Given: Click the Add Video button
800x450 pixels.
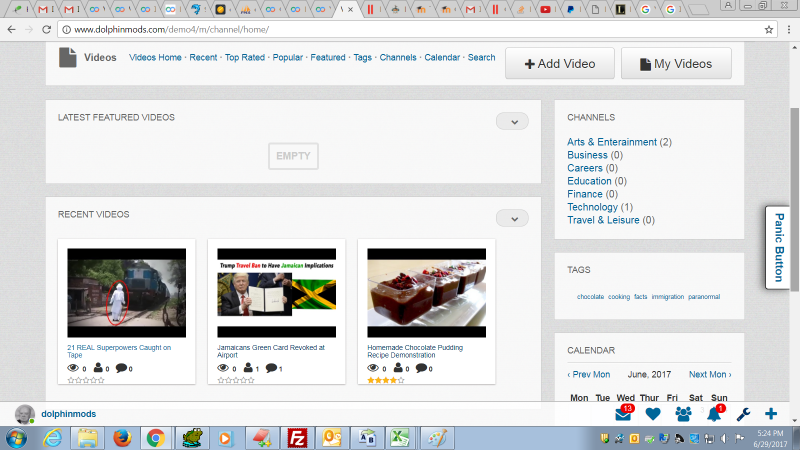Looking at the screenshot, I should [x=560, y=63].
